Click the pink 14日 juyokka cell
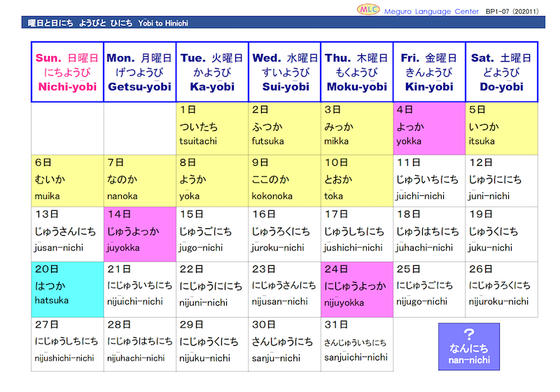The image size is (560, 392). point(139,233)
